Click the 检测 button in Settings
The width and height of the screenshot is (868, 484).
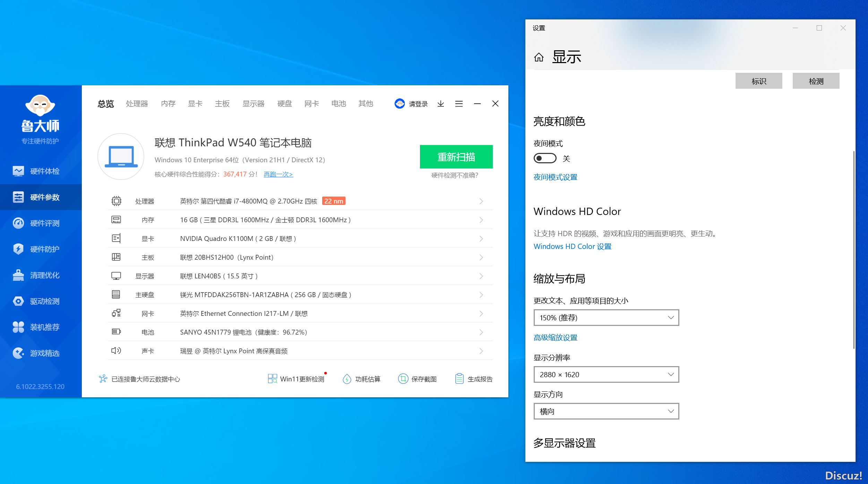click(816, 81)
